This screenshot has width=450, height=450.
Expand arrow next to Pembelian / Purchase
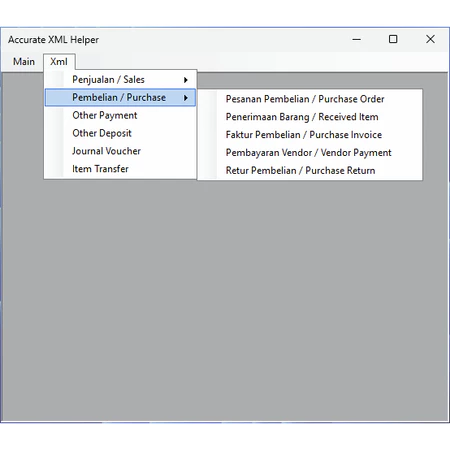[186, 98]
